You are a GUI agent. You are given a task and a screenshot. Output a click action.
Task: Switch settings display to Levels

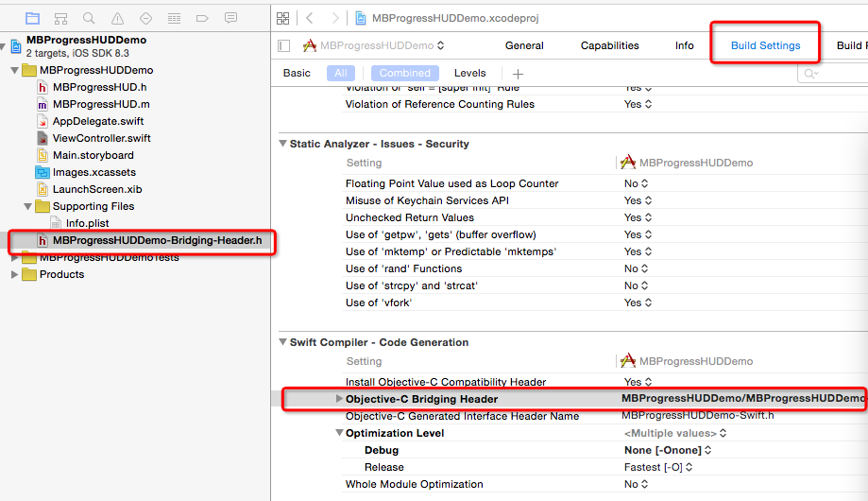coord(469,73)
